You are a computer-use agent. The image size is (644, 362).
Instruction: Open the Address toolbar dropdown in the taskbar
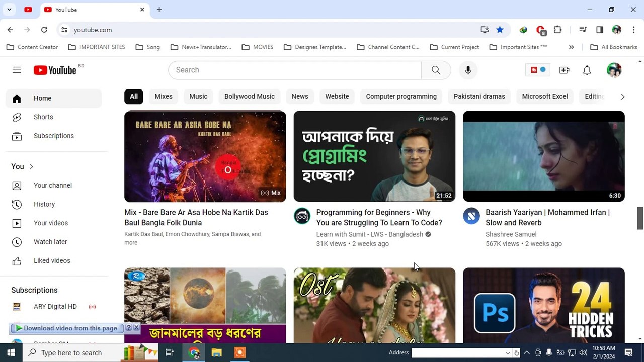pos(507,353)
